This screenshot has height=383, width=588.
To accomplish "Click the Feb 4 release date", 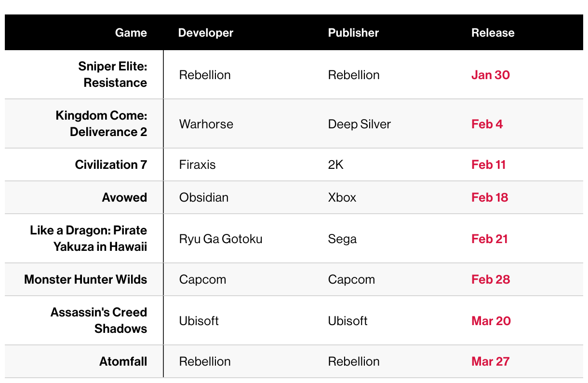I will 487,124.
